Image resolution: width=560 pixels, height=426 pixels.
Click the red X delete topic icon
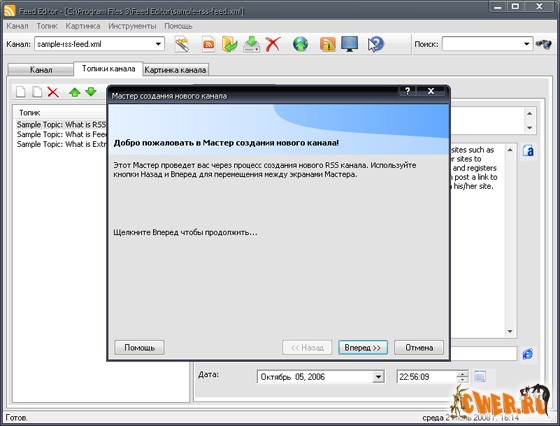pyautogui.click(x=53, y=92)
